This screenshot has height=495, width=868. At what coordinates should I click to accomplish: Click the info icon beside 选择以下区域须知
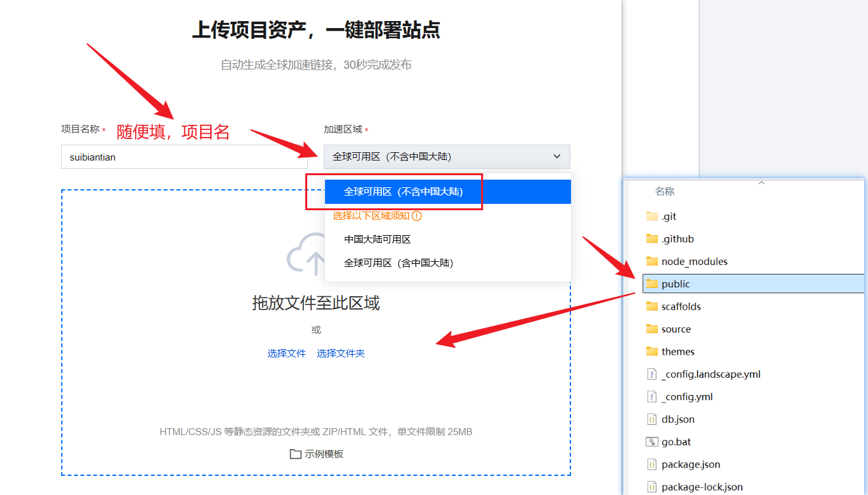click(x=417, y=216)
